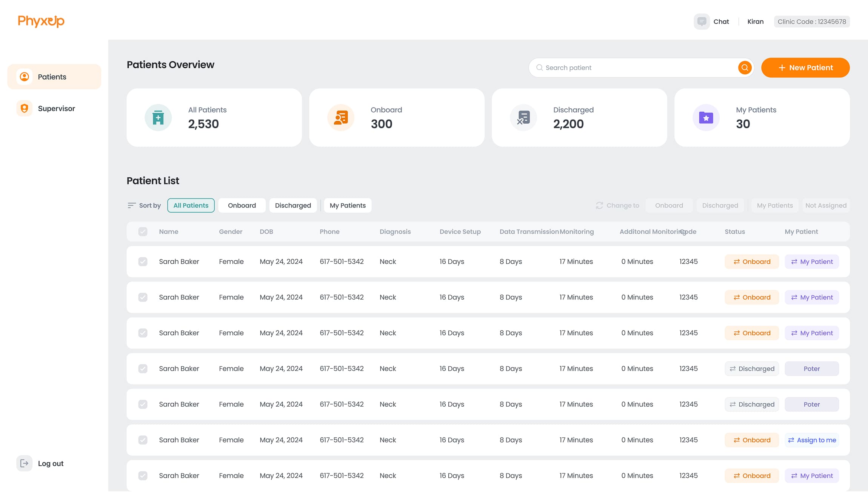Image resolution: width=868 pixels, height=495 pixels.
Task: Change selected to Not Assigned
Action: 826,205
